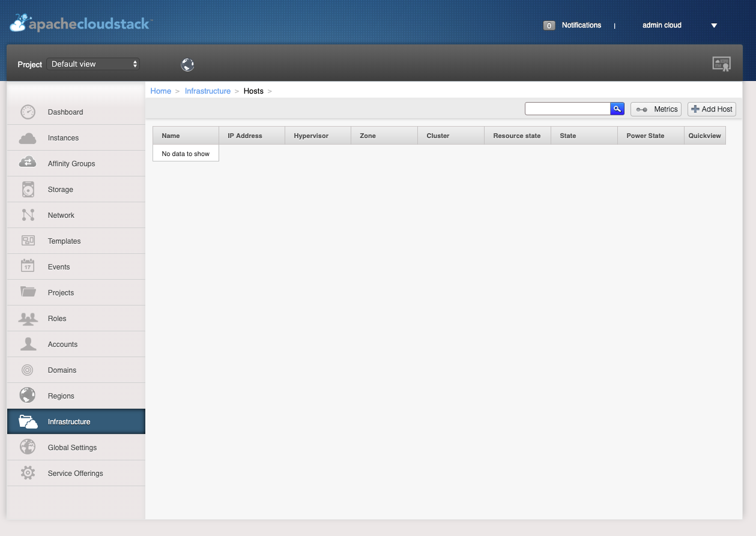Click the Templates icon in sidebar
The width and height of the screenshot is (756, 536).
click(28, 241)
